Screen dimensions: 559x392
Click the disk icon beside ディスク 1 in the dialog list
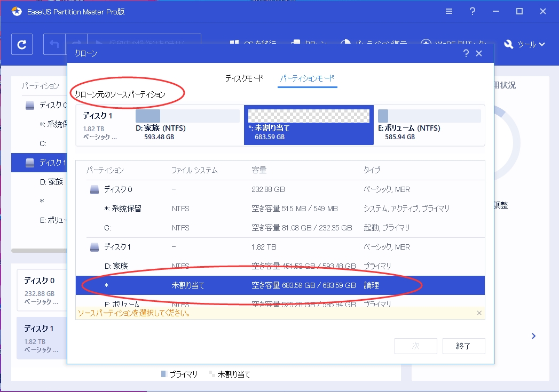(95, 247)
